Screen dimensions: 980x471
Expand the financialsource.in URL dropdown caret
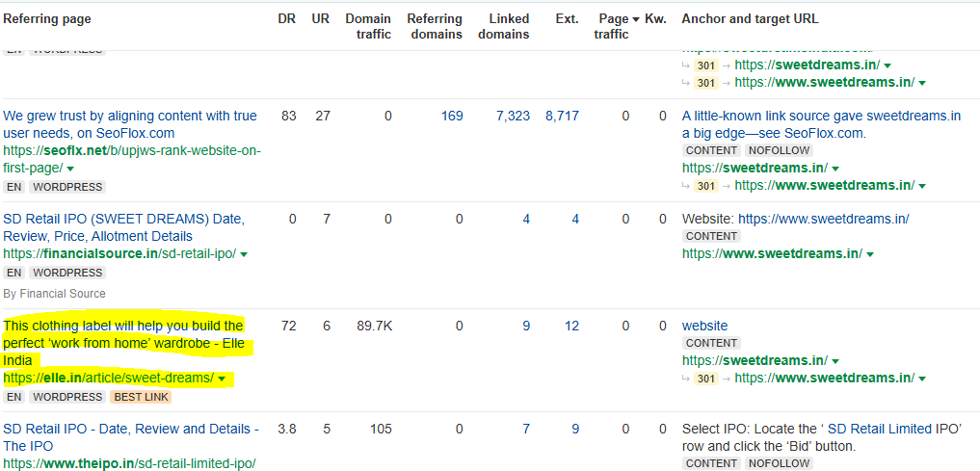click(243, 254)
